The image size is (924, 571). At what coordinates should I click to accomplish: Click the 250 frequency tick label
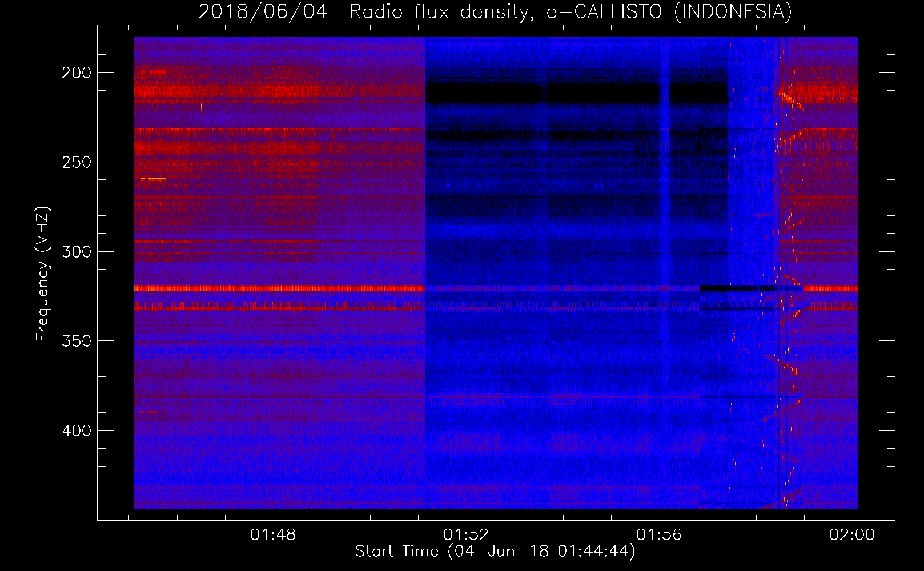click(77, 162)
